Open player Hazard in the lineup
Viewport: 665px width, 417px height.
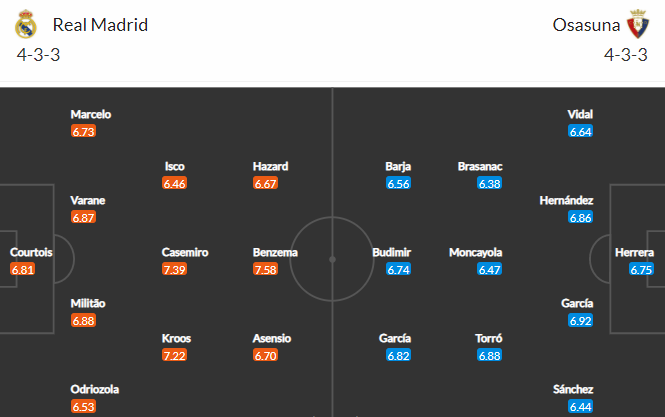point(271,166)
